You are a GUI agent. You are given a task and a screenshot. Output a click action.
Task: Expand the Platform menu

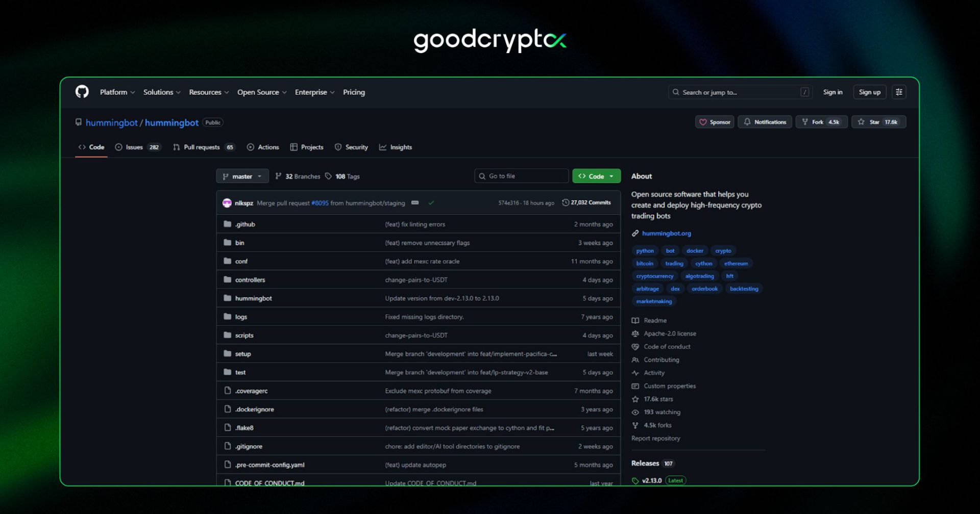117,92
